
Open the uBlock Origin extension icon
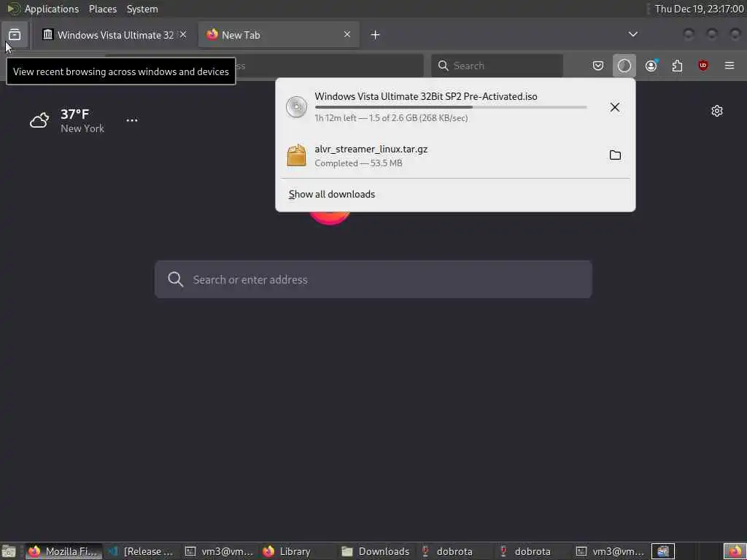tap(703, 66)
